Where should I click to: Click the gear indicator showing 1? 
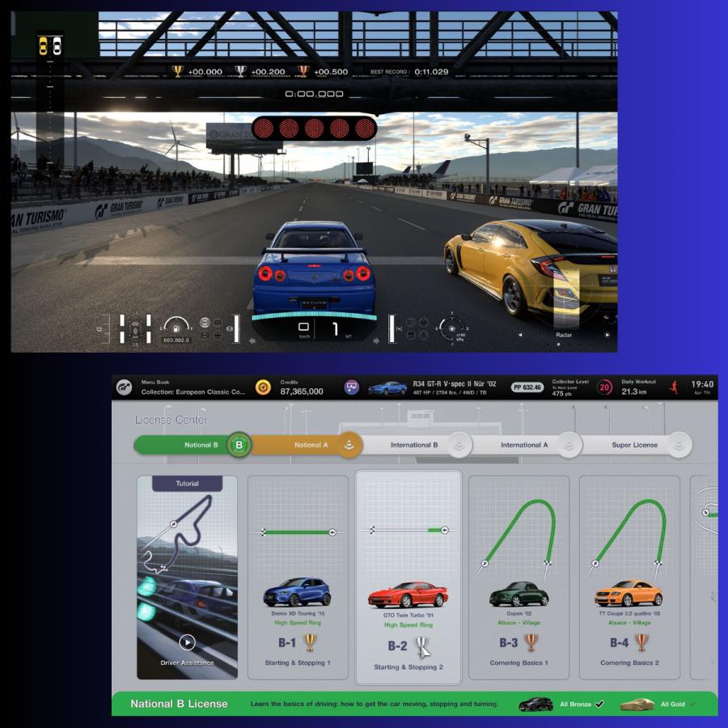(335, 329)
